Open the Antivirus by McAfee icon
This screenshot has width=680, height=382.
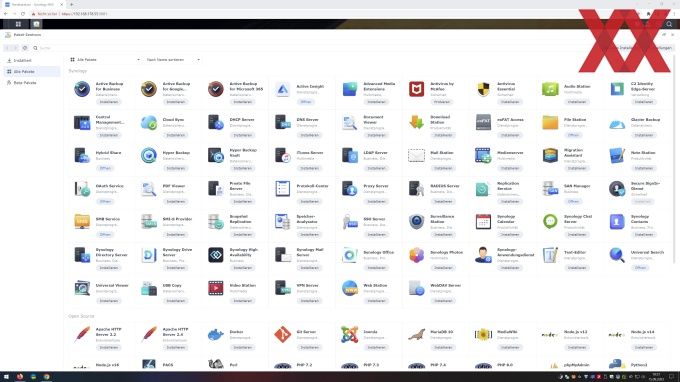click(416, 89)
